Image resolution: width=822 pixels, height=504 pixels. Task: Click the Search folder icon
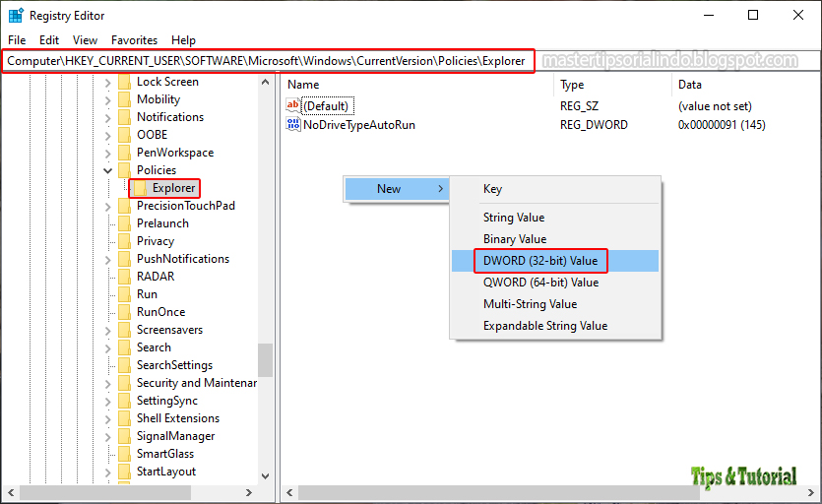pos(125,347)
